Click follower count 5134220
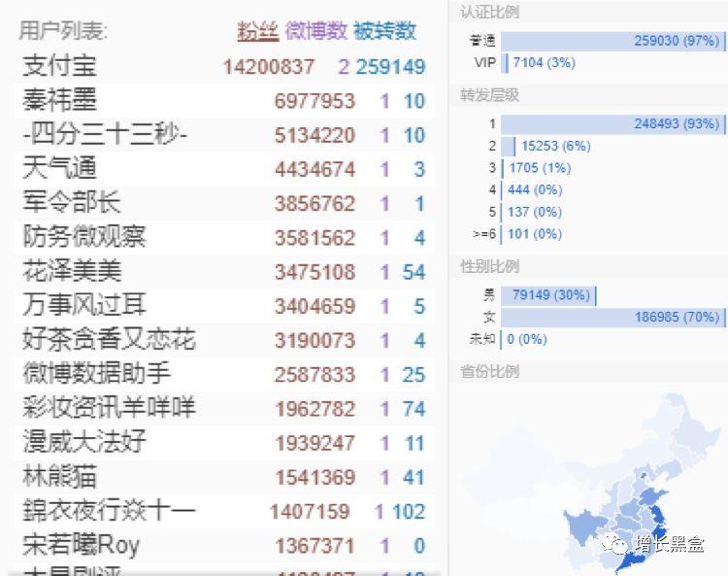The width and height of the screenshot is (728, 576). tap(314, 135)
